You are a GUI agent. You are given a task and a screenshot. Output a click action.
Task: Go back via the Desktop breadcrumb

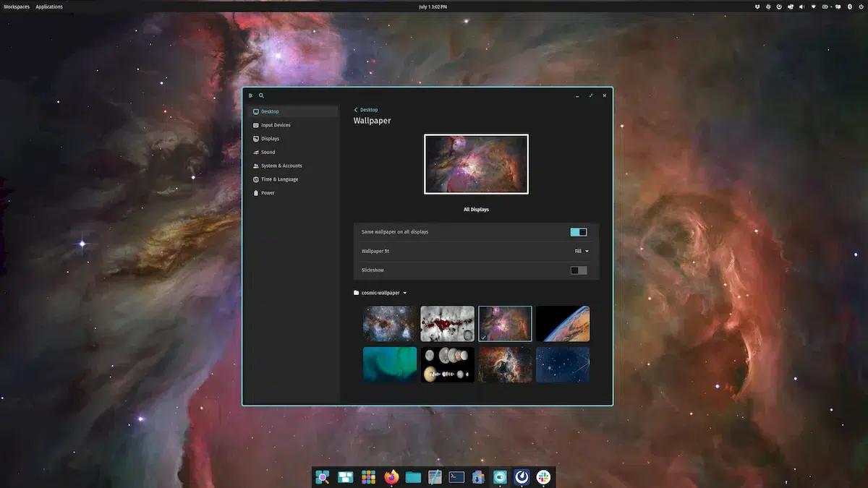pos(366,110)
